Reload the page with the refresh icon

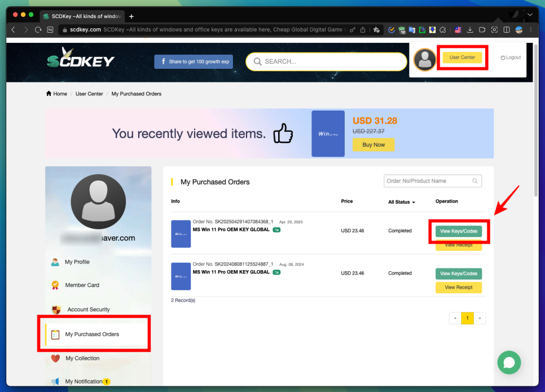click(x=38, y=30)
